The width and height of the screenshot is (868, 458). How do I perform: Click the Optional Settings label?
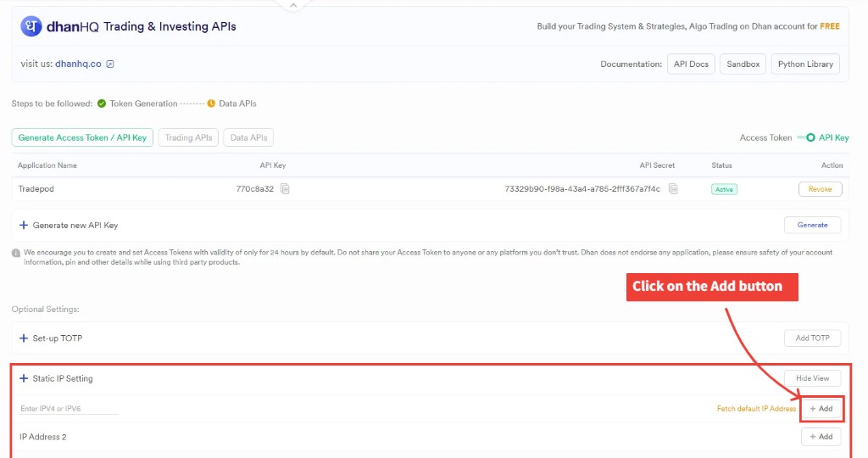[46, 310]
